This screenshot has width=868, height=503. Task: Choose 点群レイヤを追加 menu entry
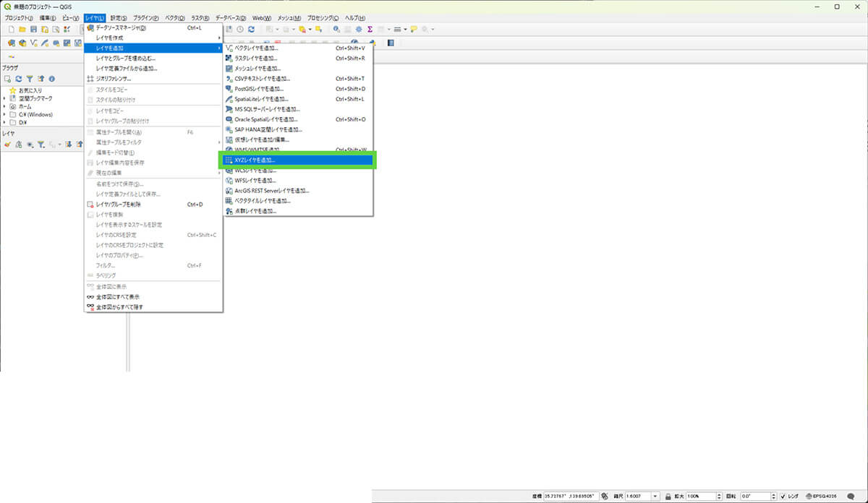click(x=297, y=211)
